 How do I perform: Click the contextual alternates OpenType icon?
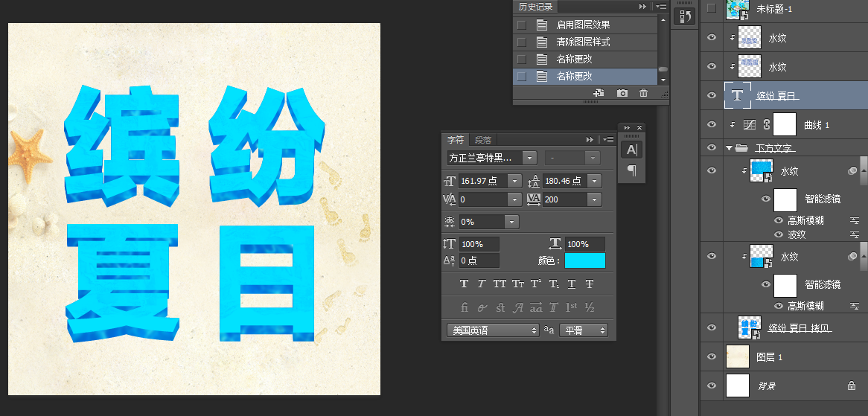point(482,307)
